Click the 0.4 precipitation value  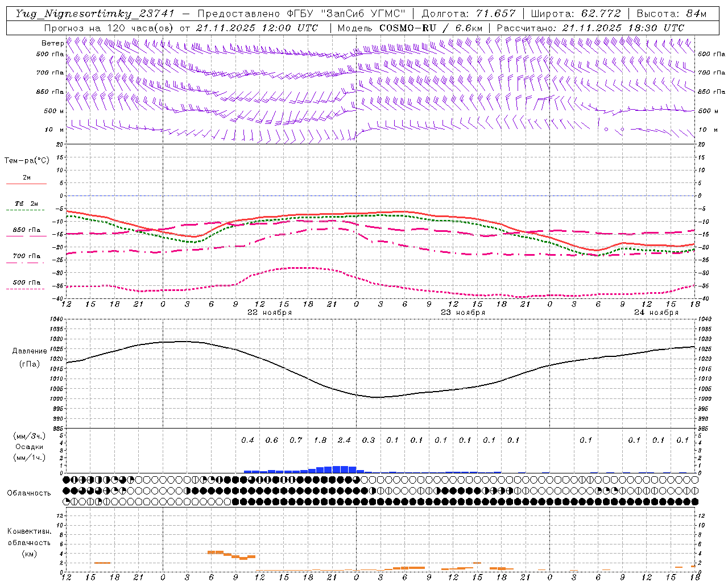pos(247,440)
